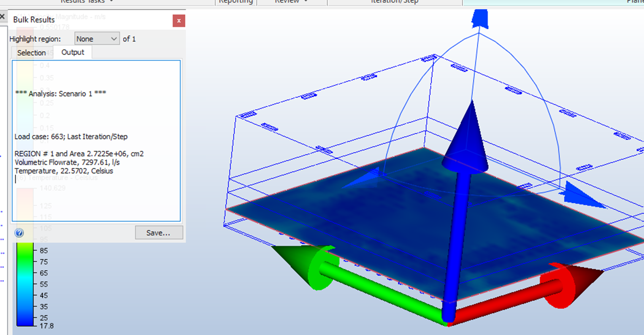Close the Bulk Results dialog
Image resolution: width=644 pixels, height=335 pixels.
(x=179, y=20)
